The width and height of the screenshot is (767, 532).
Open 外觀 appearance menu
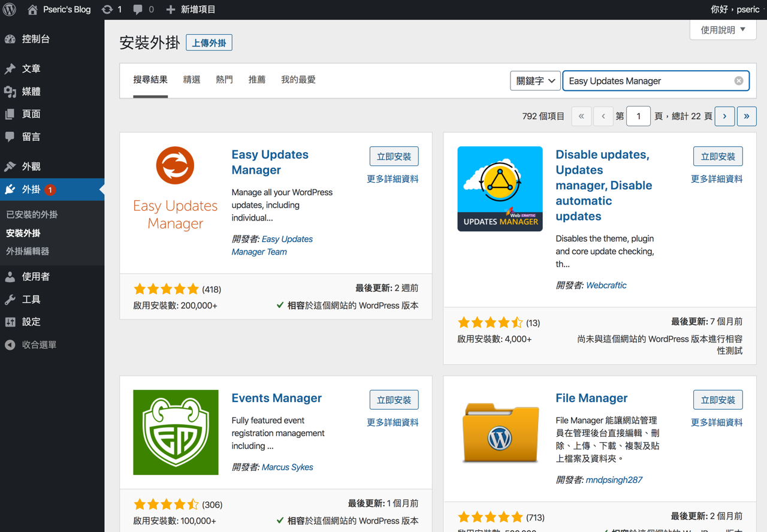[52, 167]
